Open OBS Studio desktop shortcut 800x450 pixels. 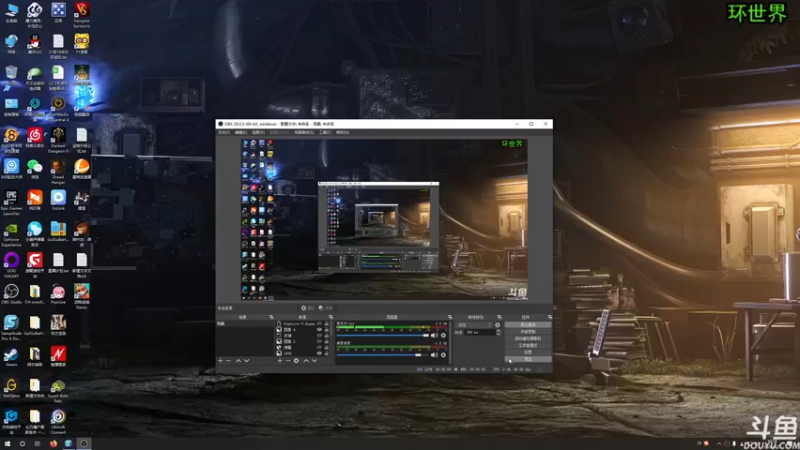tap(11, 294)
